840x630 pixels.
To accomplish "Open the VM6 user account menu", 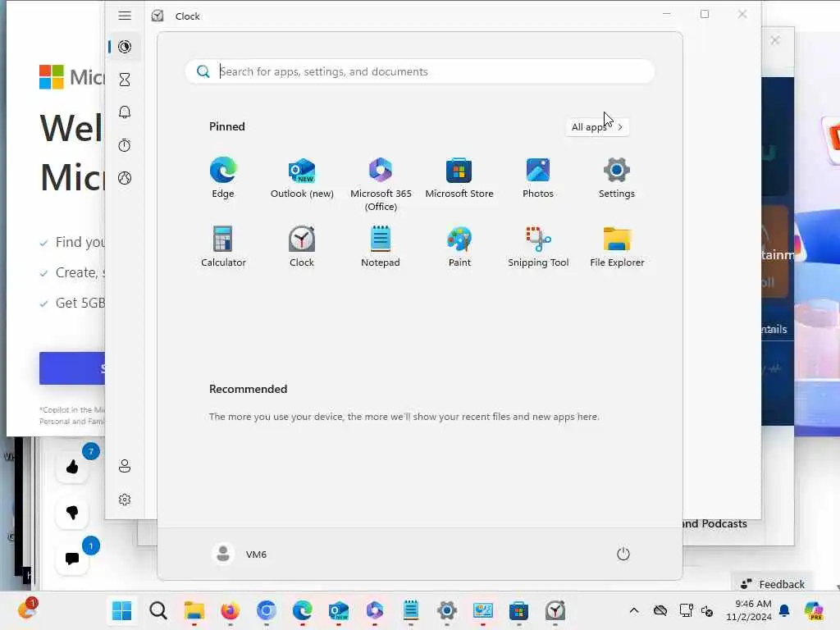I will [239, 554].
